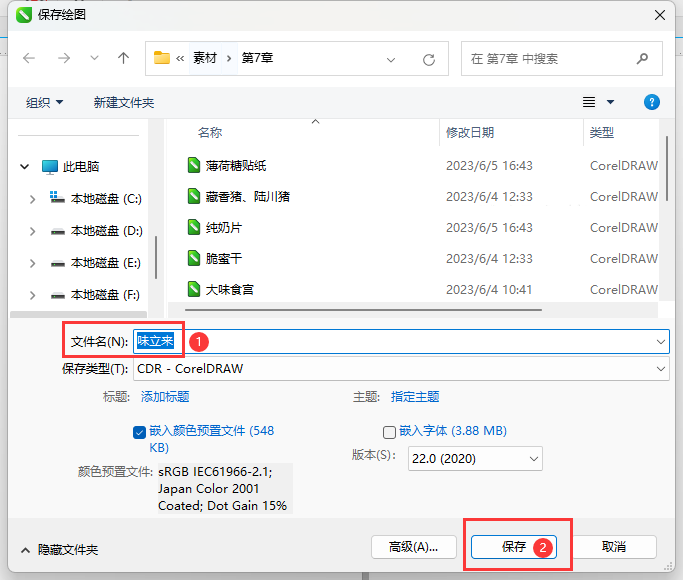Expand 本地磁盘 (D:) node
The image size is (683, 580).
[x=32, y=231]
